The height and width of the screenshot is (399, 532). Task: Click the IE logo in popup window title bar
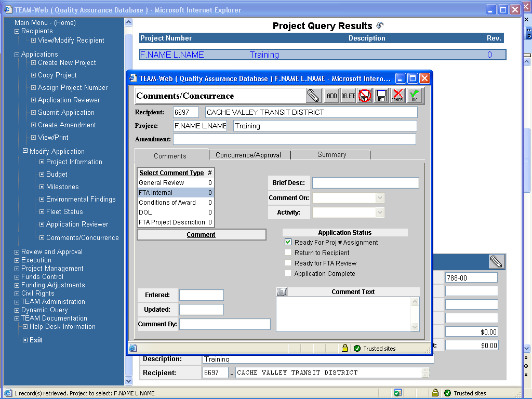click(x=134, y=78)
